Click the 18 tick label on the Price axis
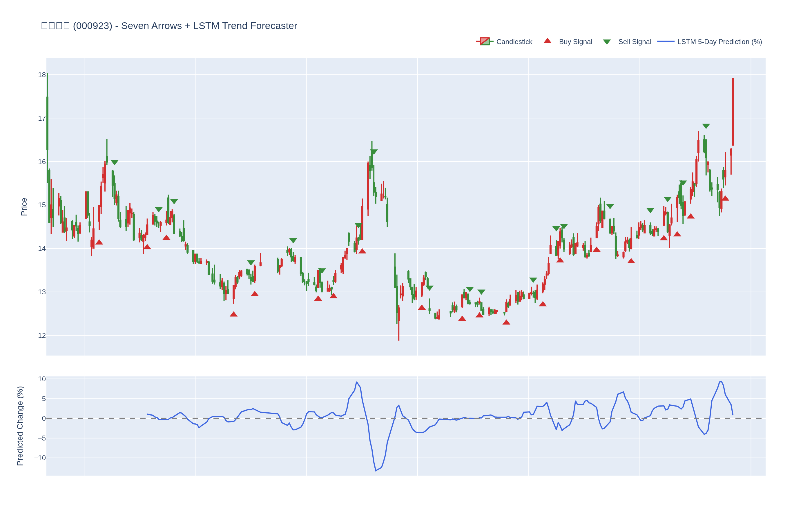 pos(42,75)
